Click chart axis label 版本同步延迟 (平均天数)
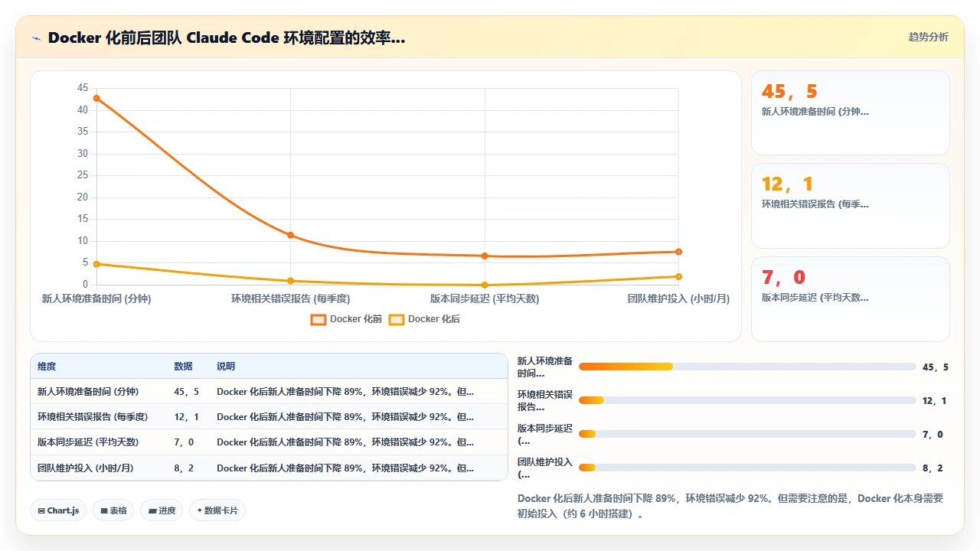 (485, 299)
